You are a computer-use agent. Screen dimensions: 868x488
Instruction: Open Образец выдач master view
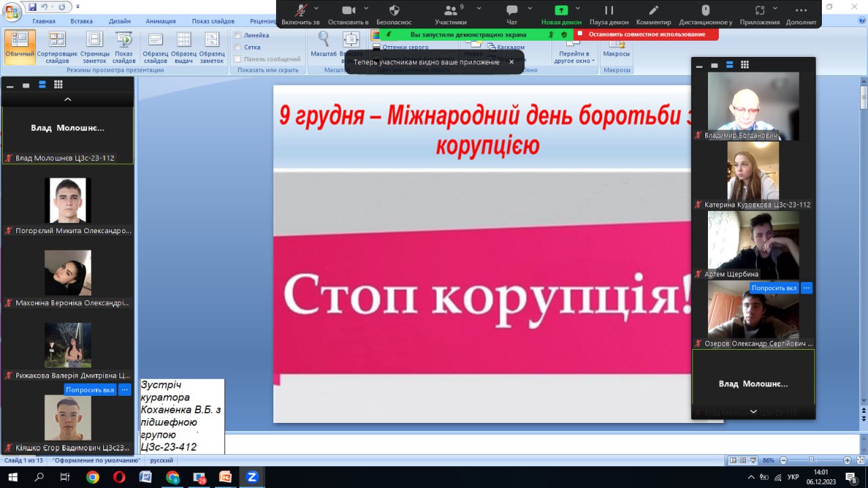[184, 47]
